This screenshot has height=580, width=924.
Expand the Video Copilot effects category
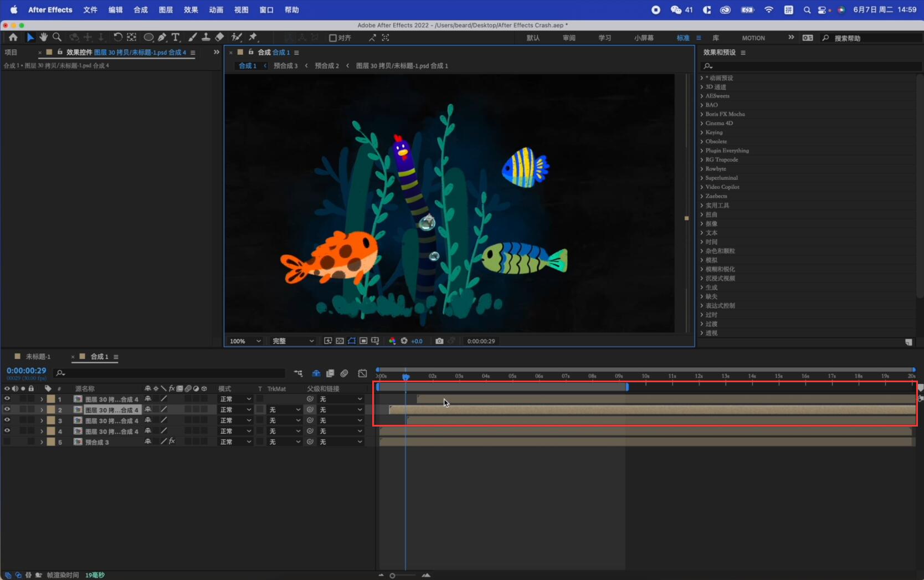[x=701, y=187]
